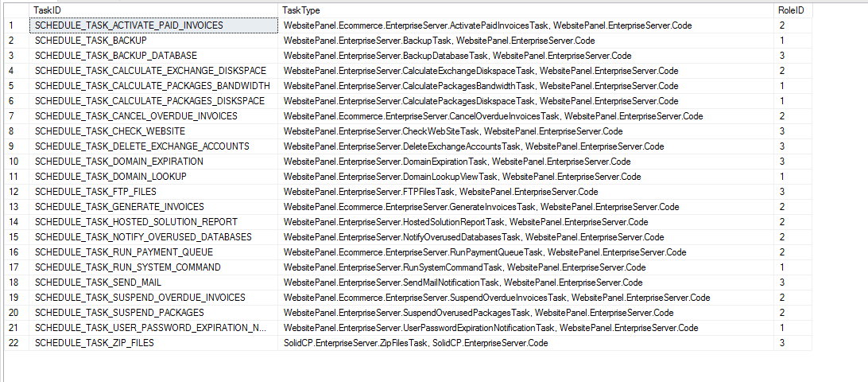Select the SCHEDULE_TASK_BACKUP cell
The image size is (868, 382).
pyautogui.click(x=153, y=41)
